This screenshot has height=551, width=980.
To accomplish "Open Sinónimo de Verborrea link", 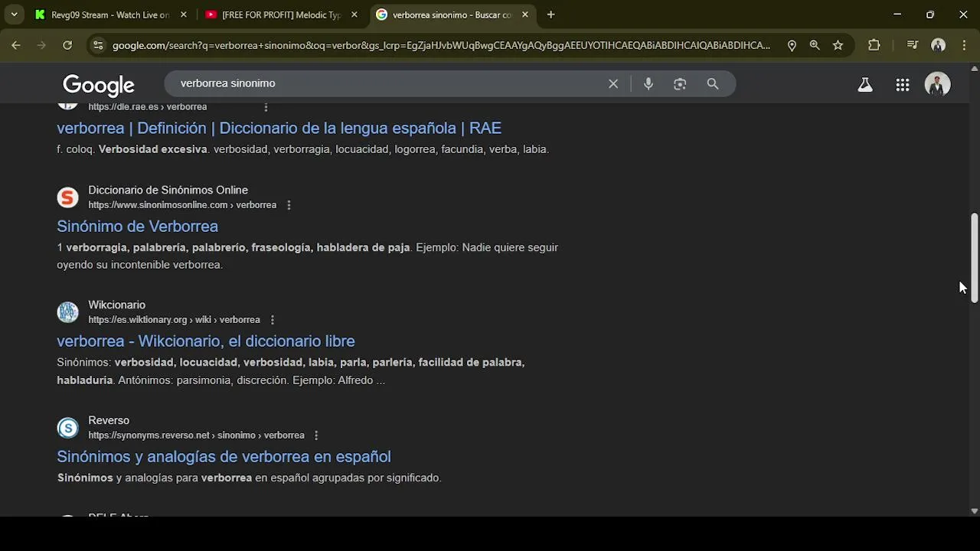I will [137, 226].
